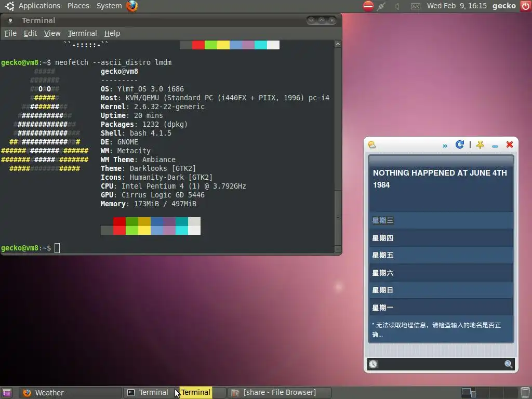Open the Help menu in Terminal
The height and width of the screenshot is (399, 532).
click(x=112, y=33)
